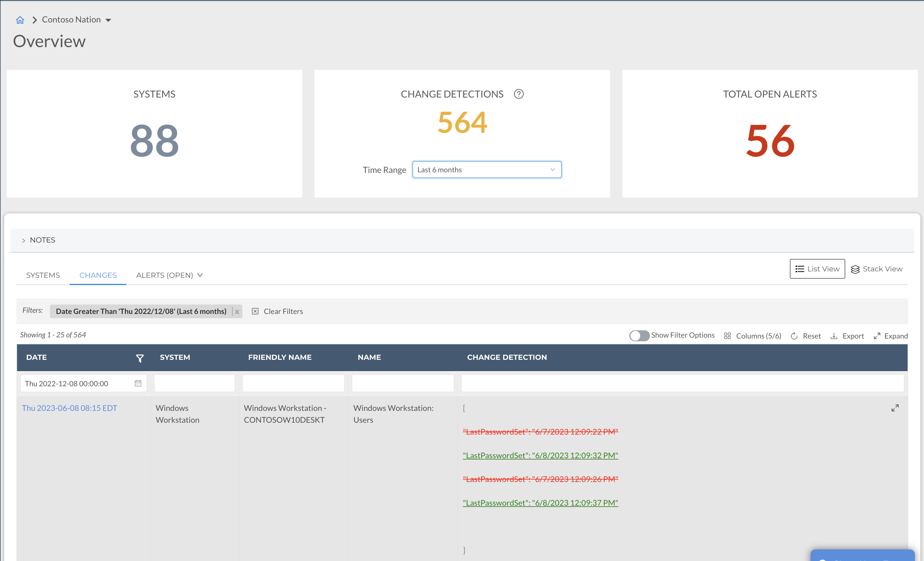Viewport: 924px width, 561px height.
Task: Click the Export download icon
Action: coord(834,336)
